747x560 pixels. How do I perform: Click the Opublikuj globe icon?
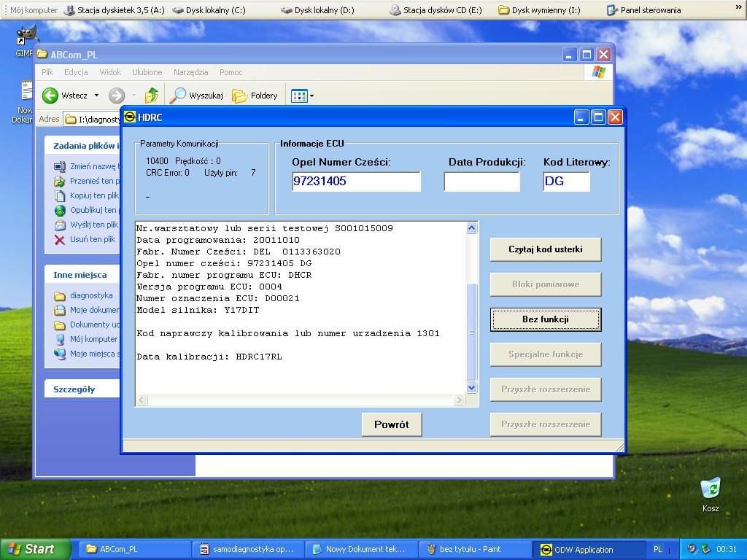[x=60, y=210]
